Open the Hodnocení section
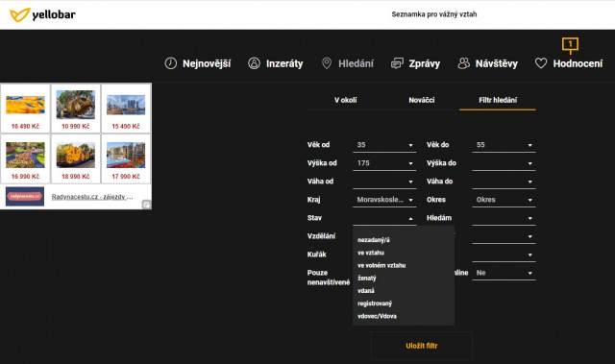This screenshot has width=615, height=364. [578, 63]
